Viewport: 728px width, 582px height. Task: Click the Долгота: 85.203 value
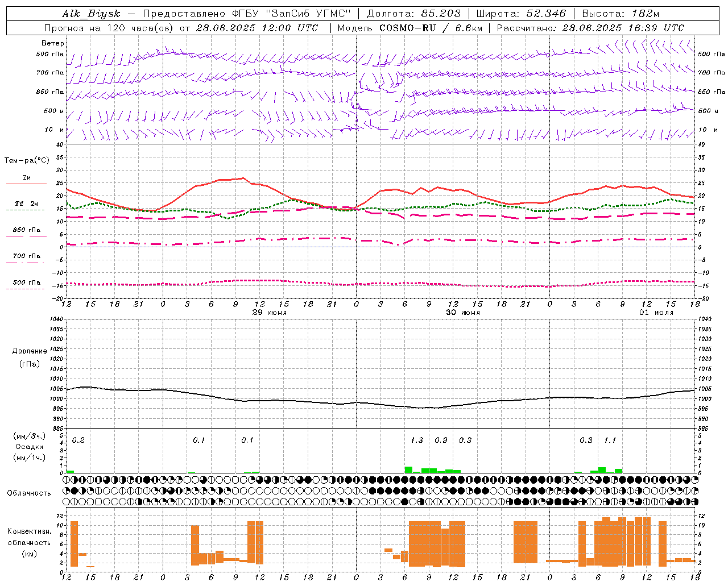tap(413, 14)
